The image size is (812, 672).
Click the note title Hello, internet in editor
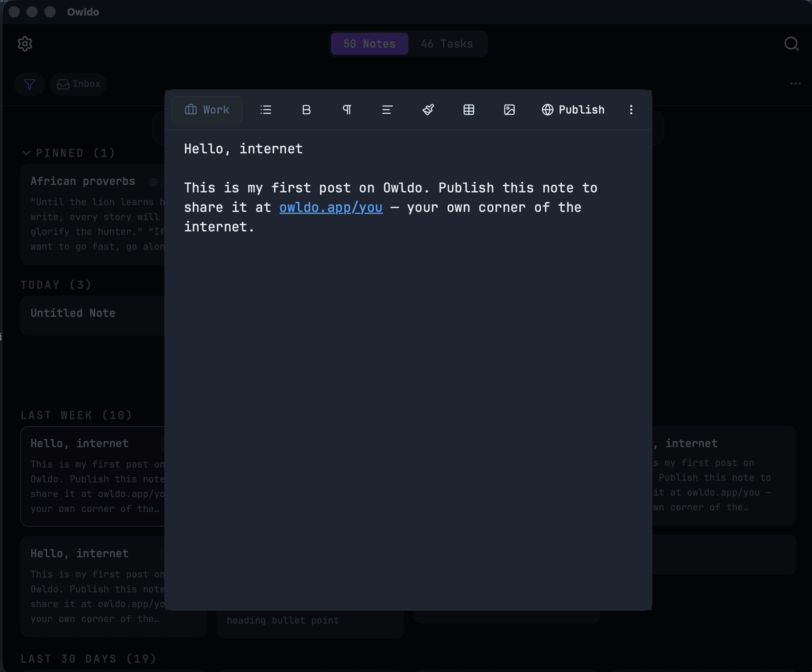point(244,149)
